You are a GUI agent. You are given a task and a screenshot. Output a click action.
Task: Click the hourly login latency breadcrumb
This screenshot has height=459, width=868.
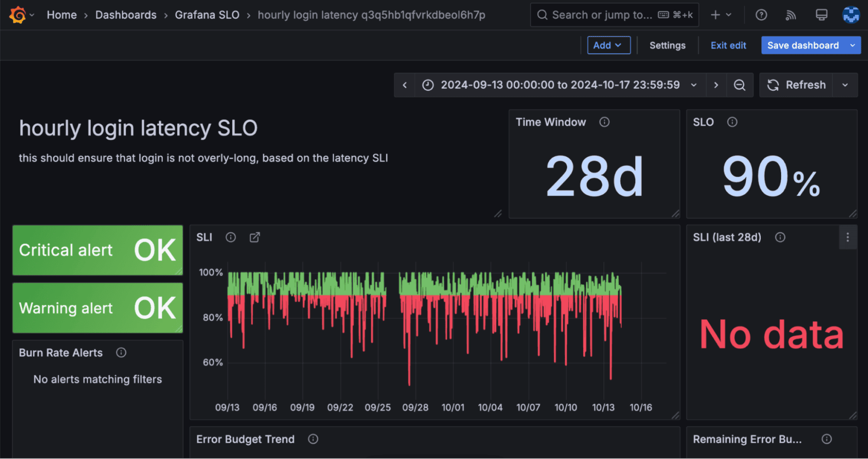pyautogui.click(x=372, y=15)
